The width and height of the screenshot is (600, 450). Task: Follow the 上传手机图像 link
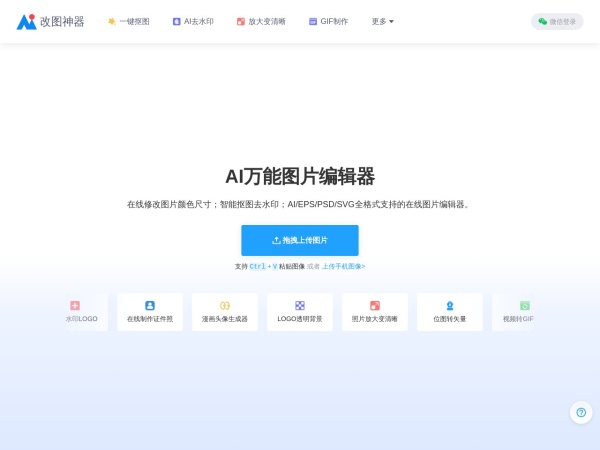[344, 267]
